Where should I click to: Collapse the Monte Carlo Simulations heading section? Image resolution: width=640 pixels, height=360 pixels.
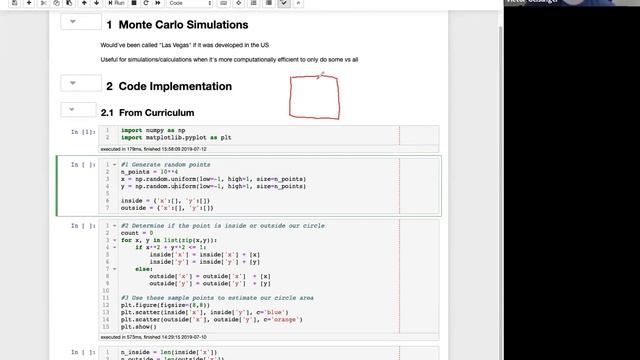pyautogui.click(x=73, y=21)
